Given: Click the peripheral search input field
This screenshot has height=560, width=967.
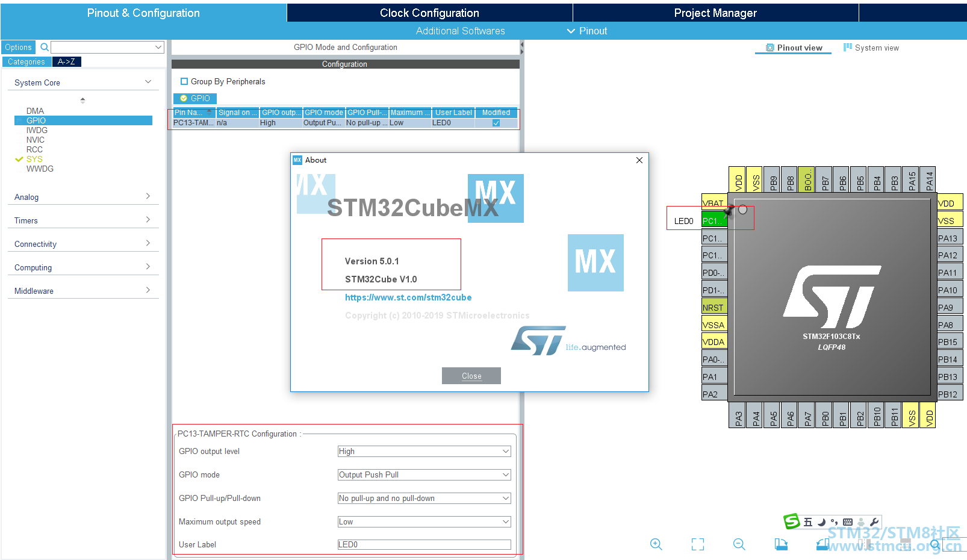Looking at the screenshot, I should 102,47.
